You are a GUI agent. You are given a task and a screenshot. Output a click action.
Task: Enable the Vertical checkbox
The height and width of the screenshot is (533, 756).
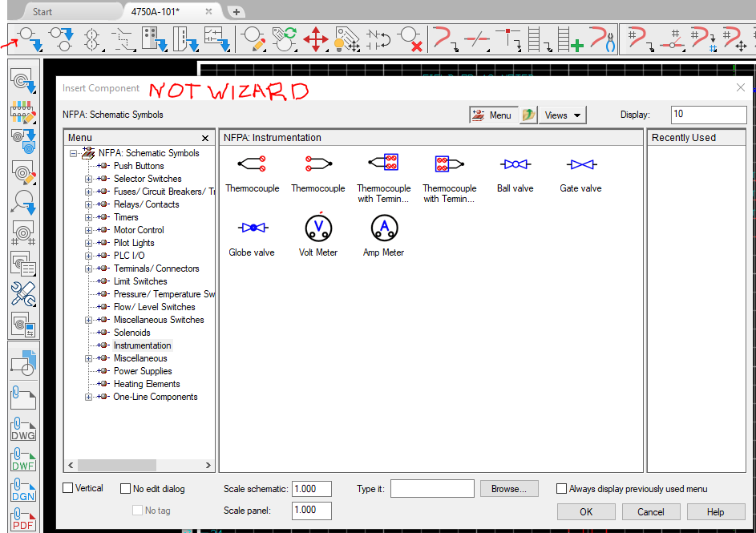pos(68,488)
